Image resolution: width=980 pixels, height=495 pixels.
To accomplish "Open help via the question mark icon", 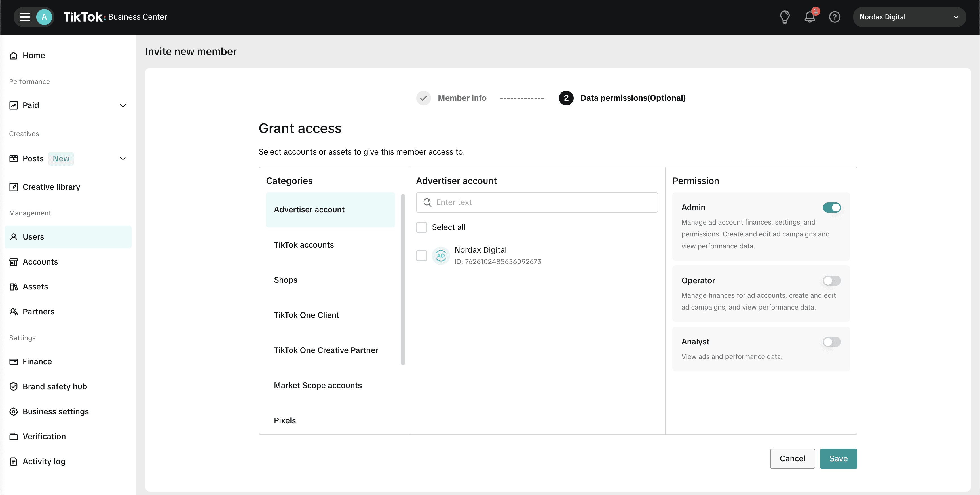I will click(x=835, y=17).
